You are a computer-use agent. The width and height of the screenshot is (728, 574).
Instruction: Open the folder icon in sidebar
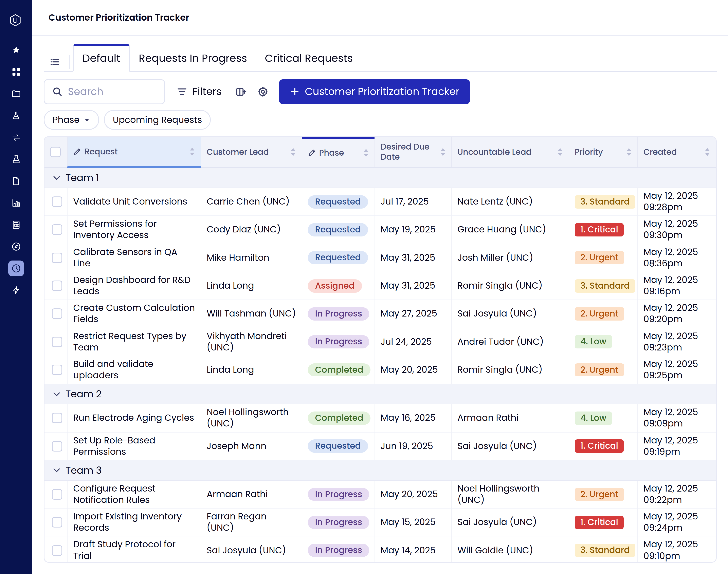[16, 94]
